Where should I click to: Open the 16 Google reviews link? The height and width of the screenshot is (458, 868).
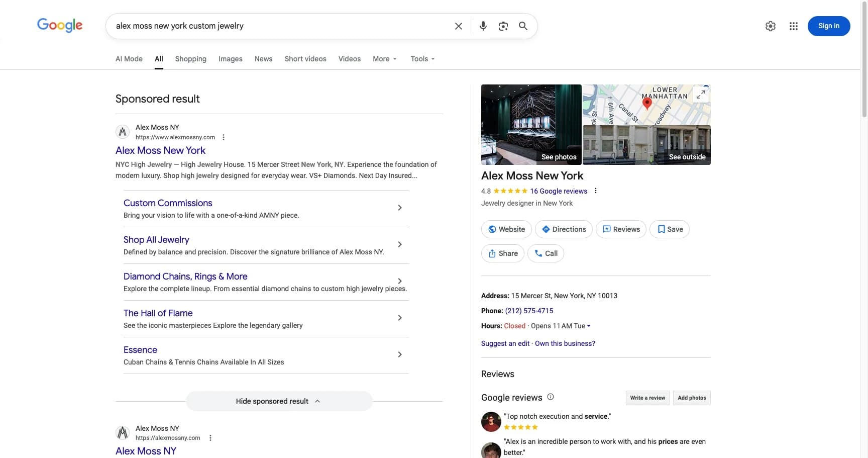[x=559, y=191]
